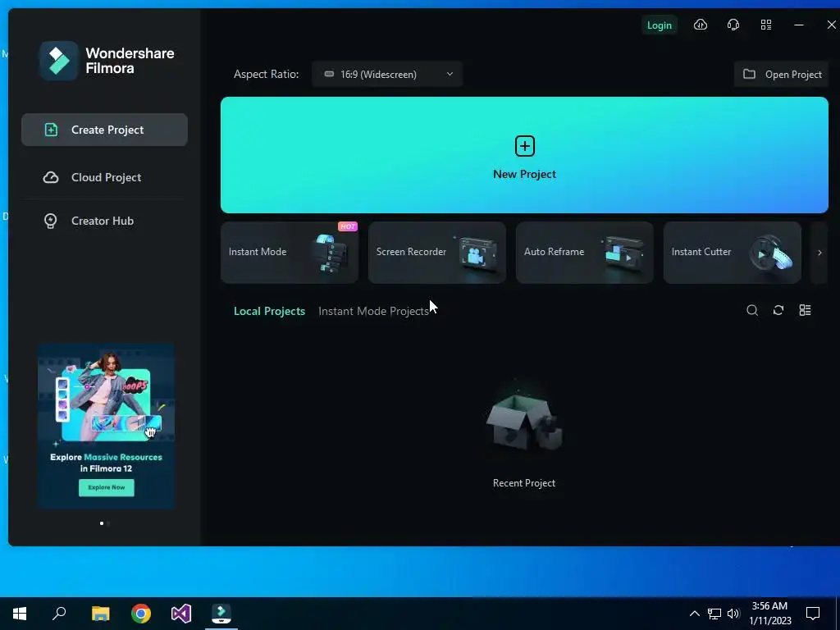The image size is (840, 630).
Task: Click the Create Project sidebar icon
Action: pyautogui.click(x=51, y=130)
